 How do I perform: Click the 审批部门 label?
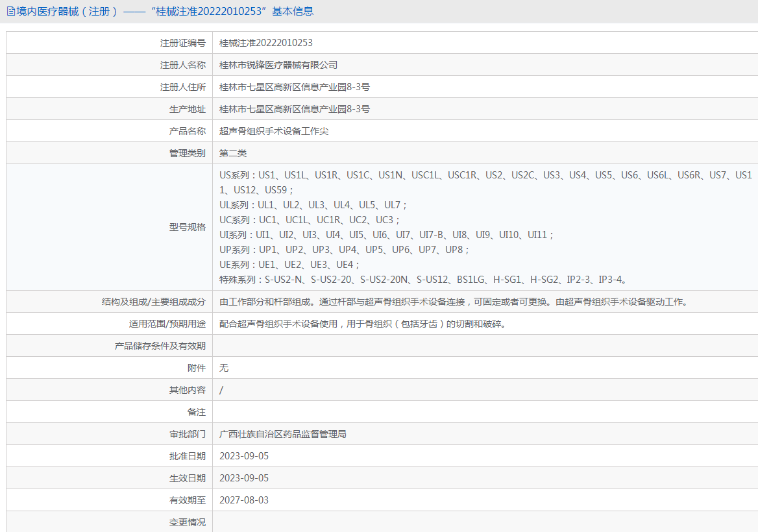[x=187, y=435]
